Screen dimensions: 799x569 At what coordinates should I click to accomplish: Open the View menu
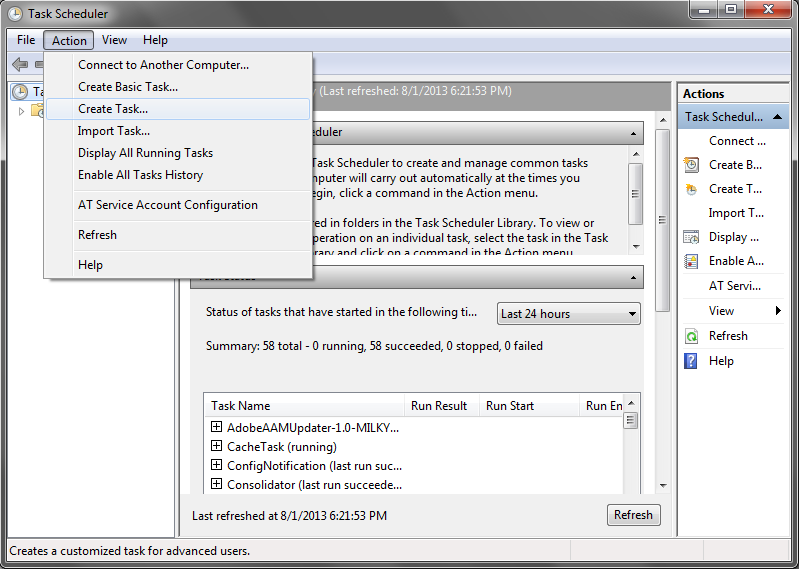click(114, 40)
